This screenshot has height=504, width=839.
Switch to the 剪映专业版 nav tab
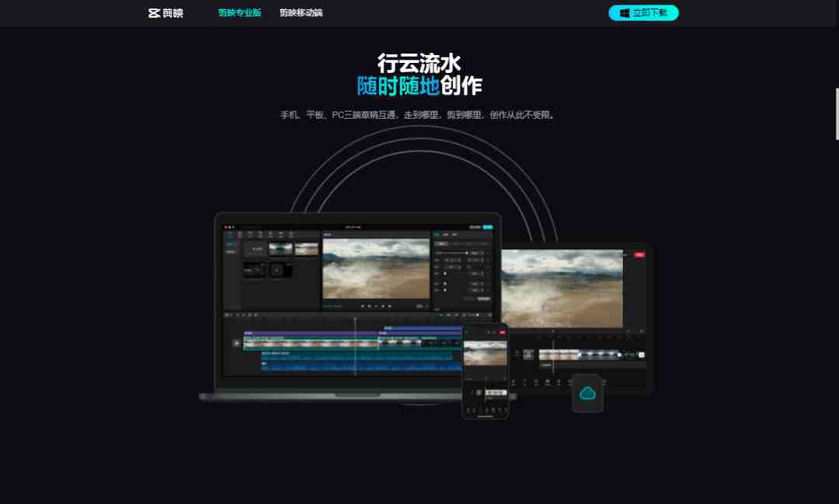[x=239, y=13]
